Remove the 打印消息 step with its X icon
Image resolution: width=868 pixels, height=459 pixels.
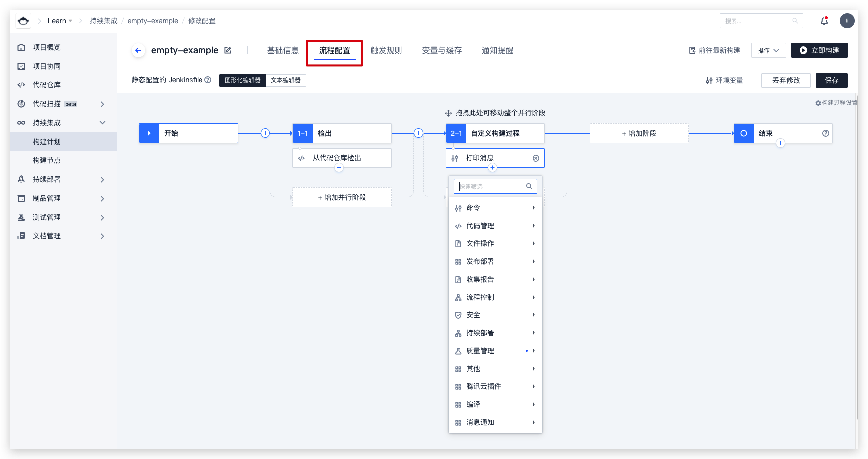pos(536,158)
